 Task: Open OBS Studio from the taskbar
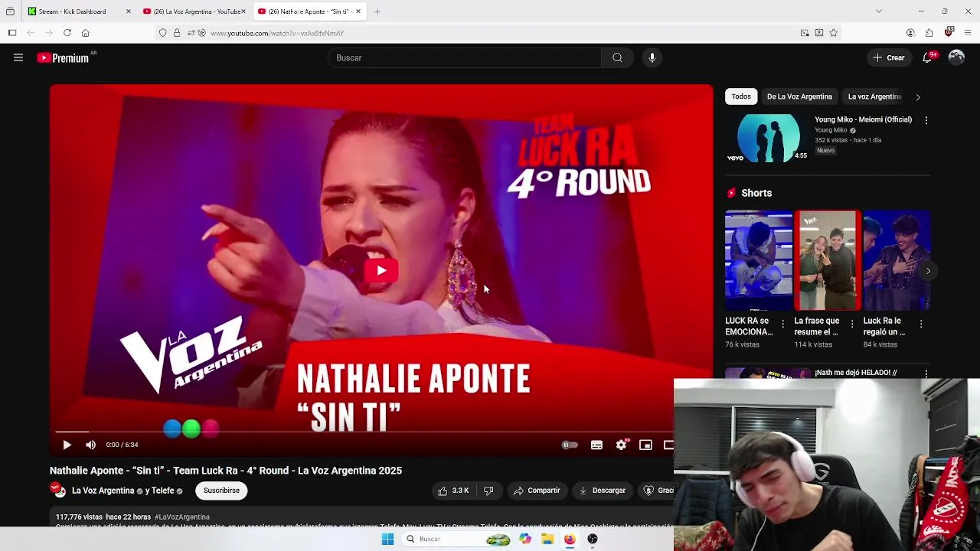pyautogui.click(x=592, y=540)
